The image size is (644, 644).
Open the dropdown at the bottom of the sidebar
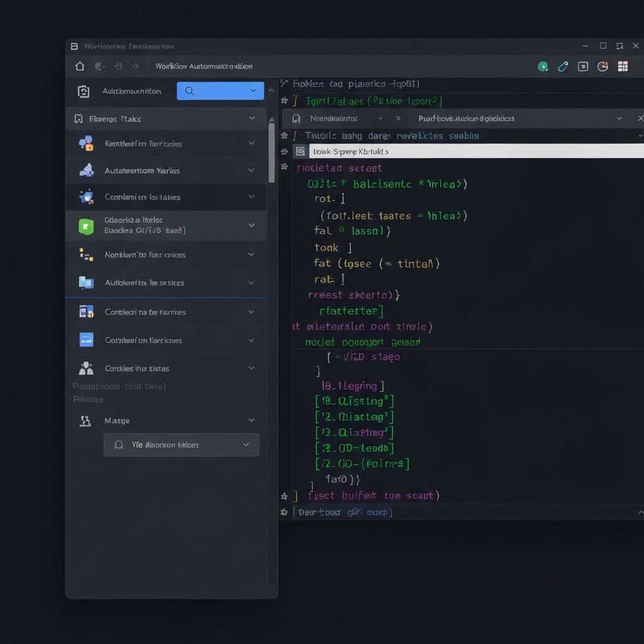coord(181,445)
